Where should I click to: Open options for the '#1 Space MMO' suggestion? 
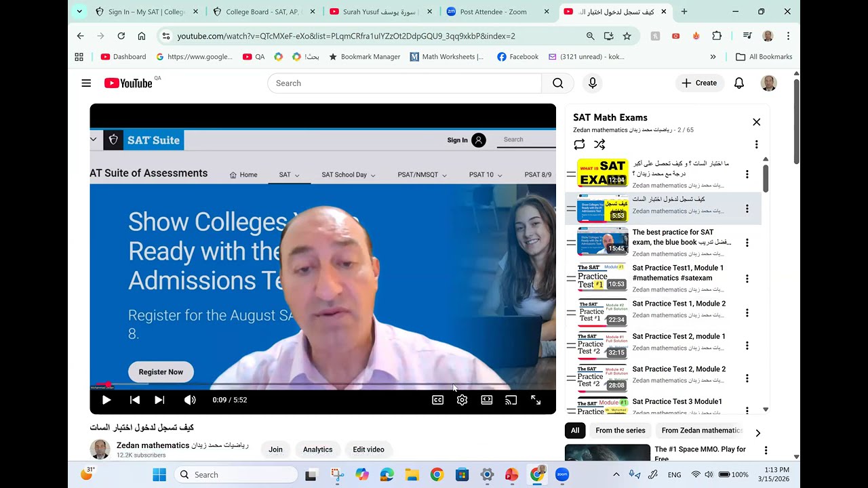[766, 451]
